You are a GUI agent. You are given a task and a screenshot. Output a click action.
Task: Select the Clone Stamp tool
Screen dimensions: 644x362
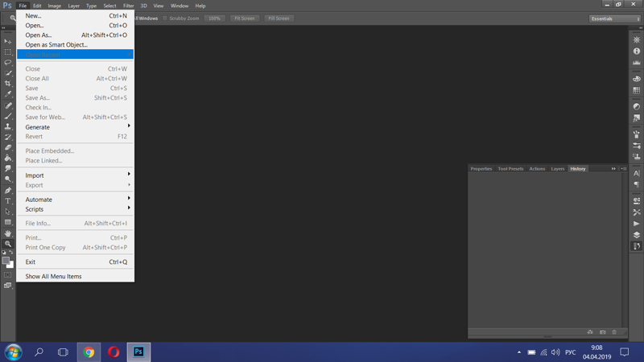point(8,126)
